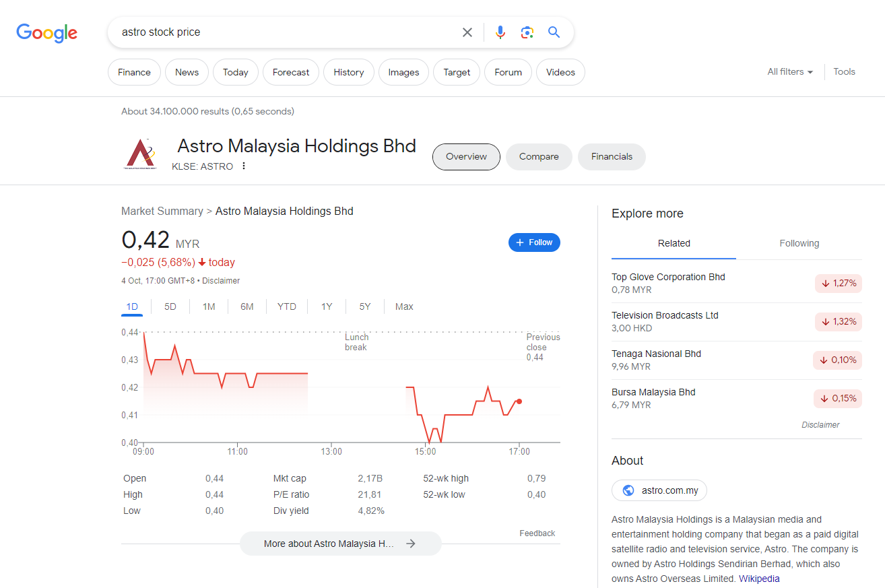Click the red end point on the price chart
This screenshot has width=885, height=588.
(519, 401)
